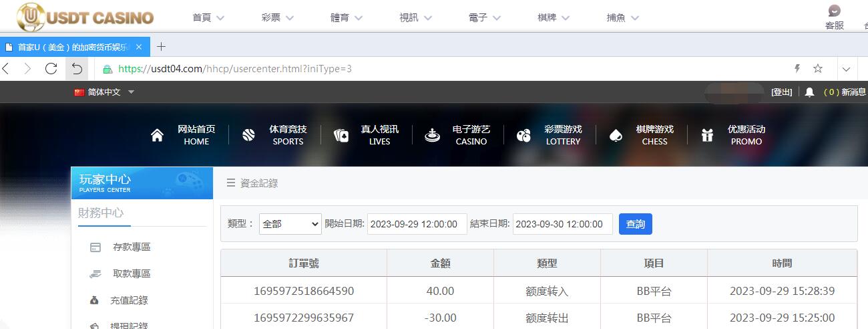Click the 登出 logout link
The width and height of the screenshot is (868, 329).
(781, 92)
